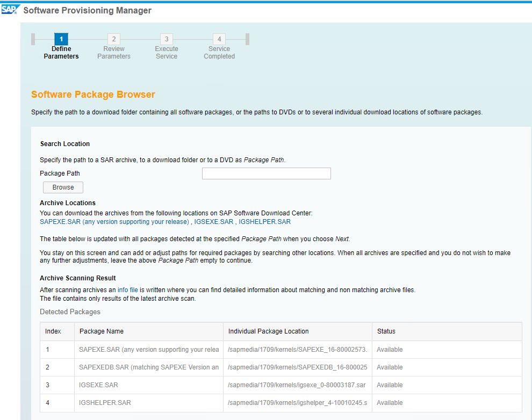Screen dimensions: 532x420
Task: Click the Detected Packages label
Action: pyautogui.click(x=70, y=312)
